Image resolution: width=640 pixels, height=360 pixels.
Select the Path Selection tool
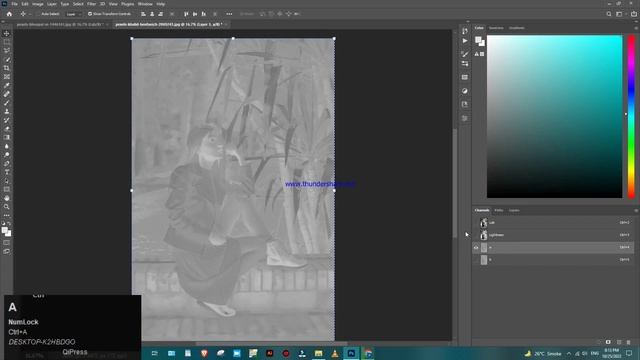(x=7, y=181)
